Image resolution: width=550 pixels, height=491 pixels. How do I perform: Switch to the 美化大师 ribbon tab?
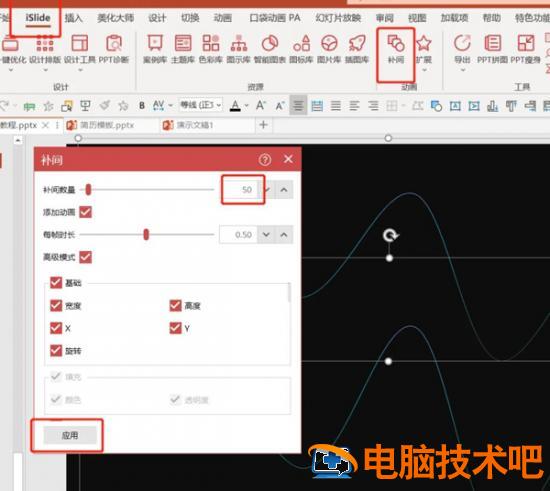(x=115, y=18)
